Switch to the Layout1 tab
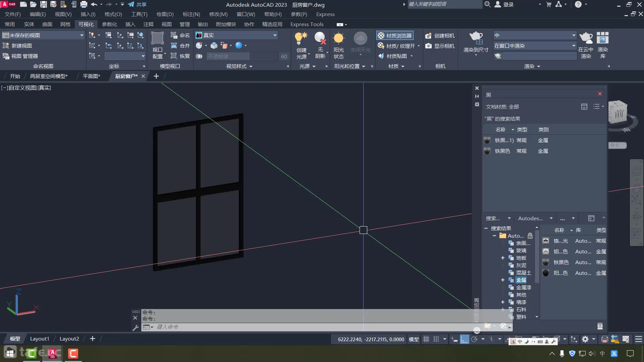 [x=40, y=339]
